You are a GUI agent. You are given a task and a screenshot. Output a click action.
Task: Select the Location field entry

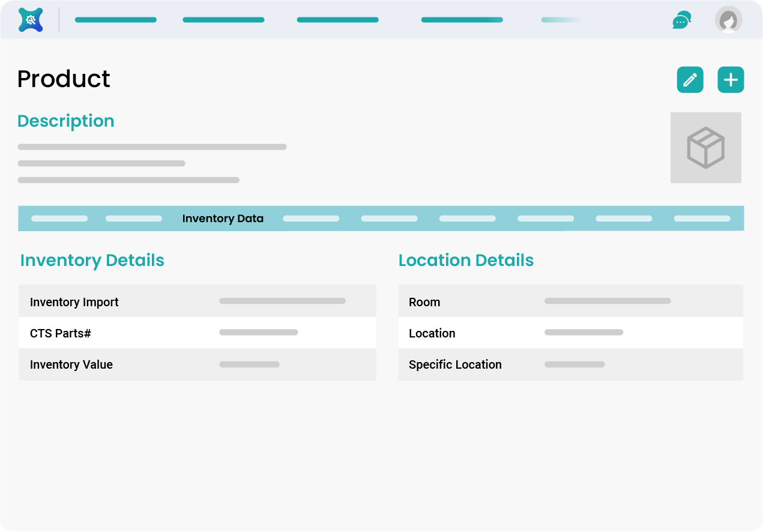[x=584, y=332]
